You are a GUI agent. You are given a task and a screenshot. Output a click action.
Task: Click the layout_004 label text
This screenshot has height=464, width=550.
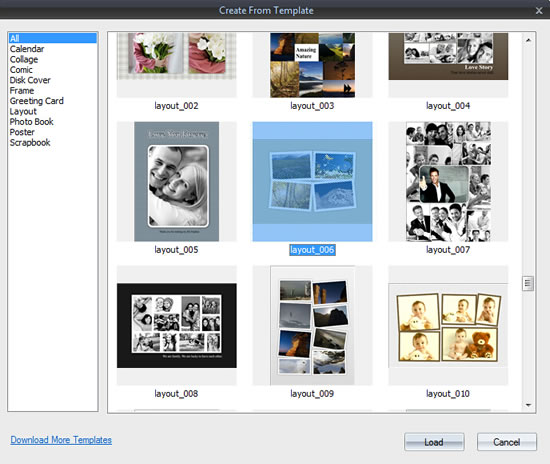pyautogui.click(x=448, y=106)
